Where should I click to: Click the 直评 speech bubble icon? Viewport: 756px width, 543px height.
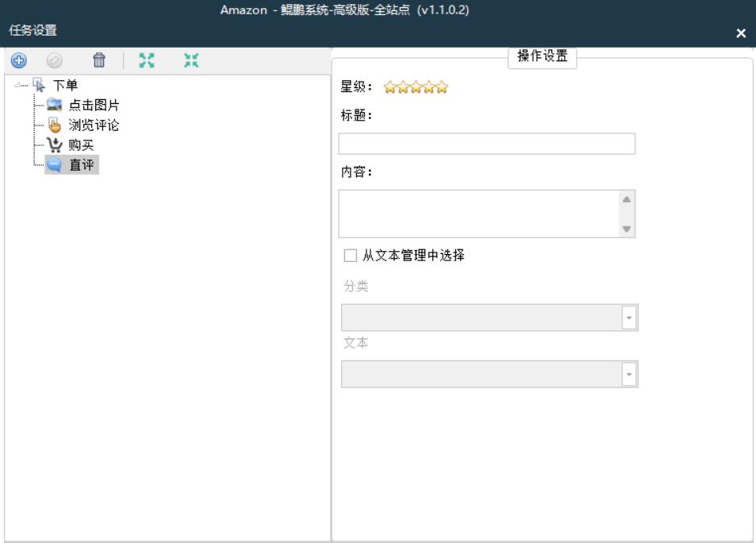tap(55, 164)
